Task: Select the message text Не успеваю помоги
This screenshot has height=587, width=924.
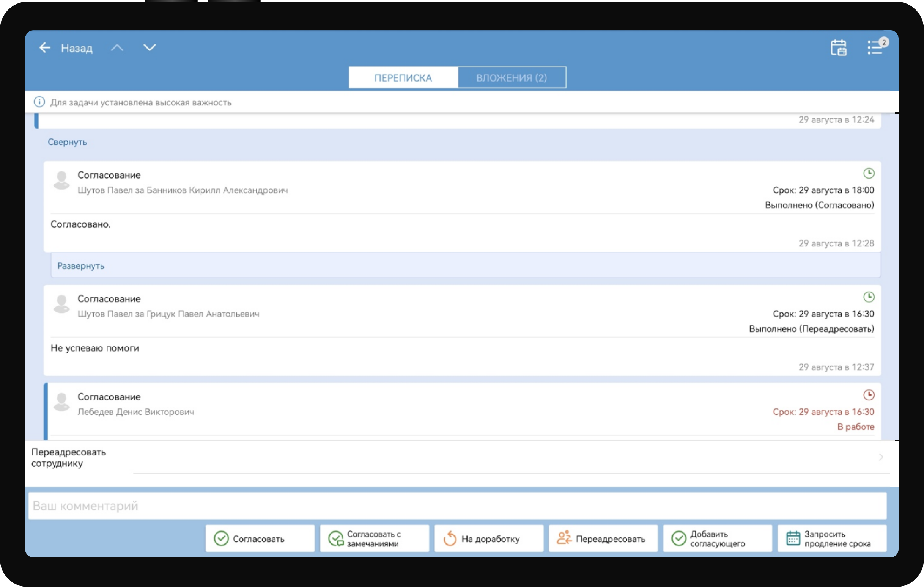Action: 95,348
